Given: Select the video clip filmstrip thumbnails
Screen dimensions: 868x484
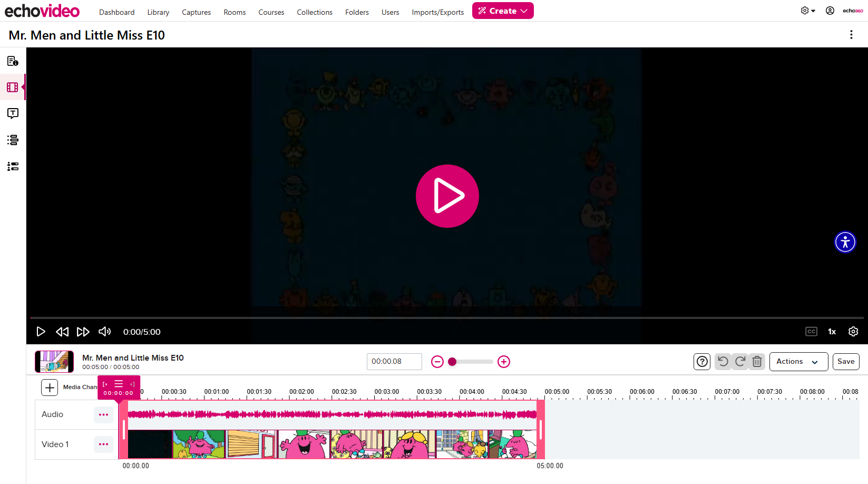Looking at the screenshot, I should (x=332, y=444).
